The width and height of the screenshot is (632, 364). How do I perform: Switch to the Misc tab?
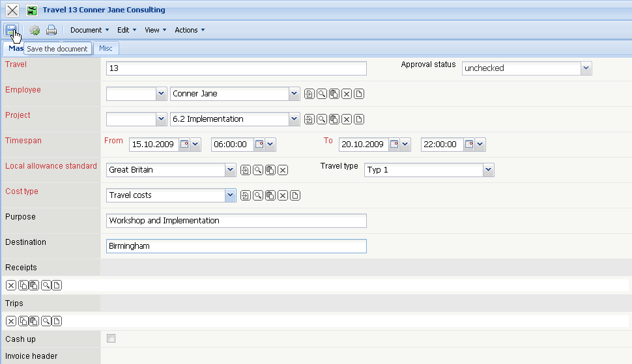[106, 48]
